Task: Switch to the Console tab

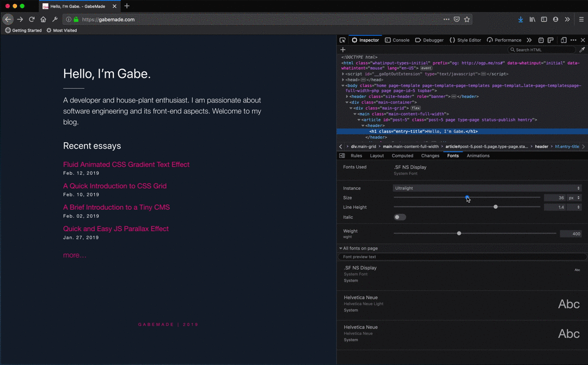Action: click(397, 40)
